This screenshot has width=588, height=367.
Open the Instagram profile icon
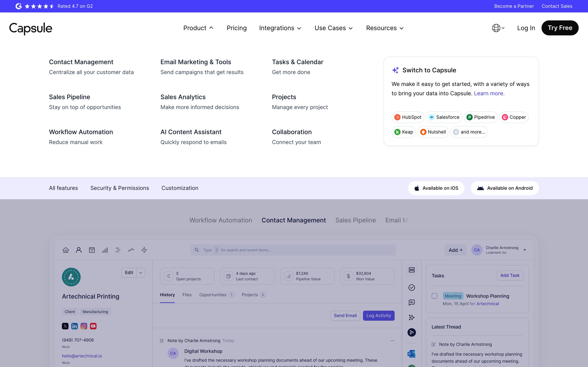(x=84, y=326)
